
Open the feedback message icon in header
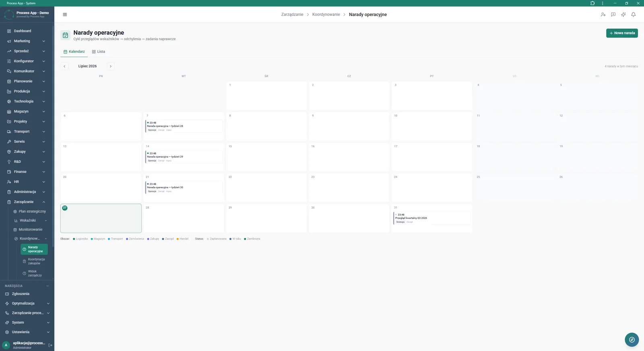coord(613,14)
